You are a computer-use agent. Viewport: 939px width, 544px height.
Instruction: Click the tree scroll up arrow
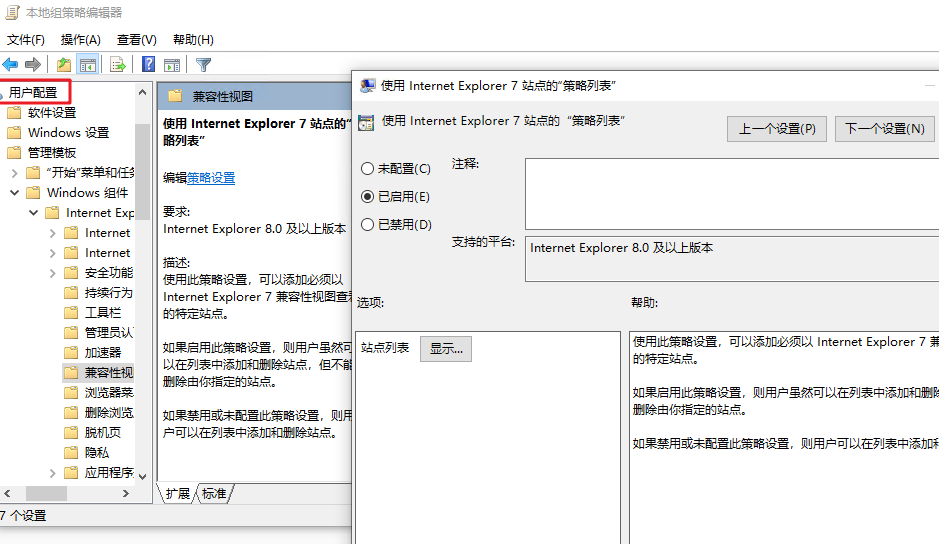pyautogui.click(x=142, y=92)
